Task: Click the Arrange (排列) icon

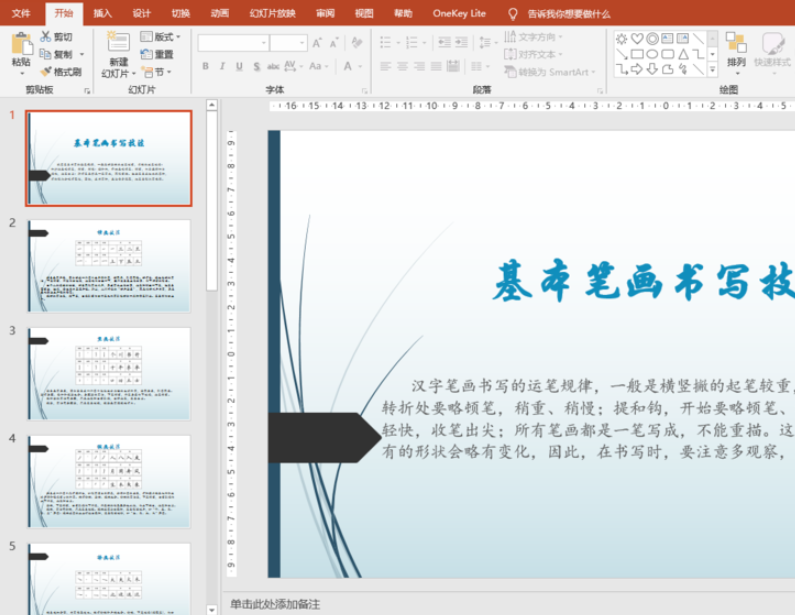Action: click(x=736, y=43)
